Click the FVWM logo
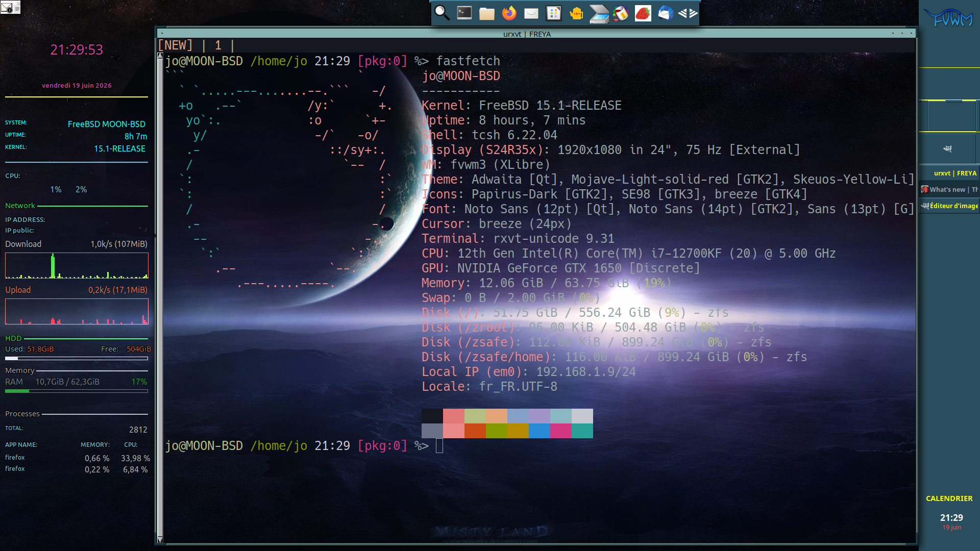Image resolution: width=980 pixels, height=551 pixels. coord(949,18)
